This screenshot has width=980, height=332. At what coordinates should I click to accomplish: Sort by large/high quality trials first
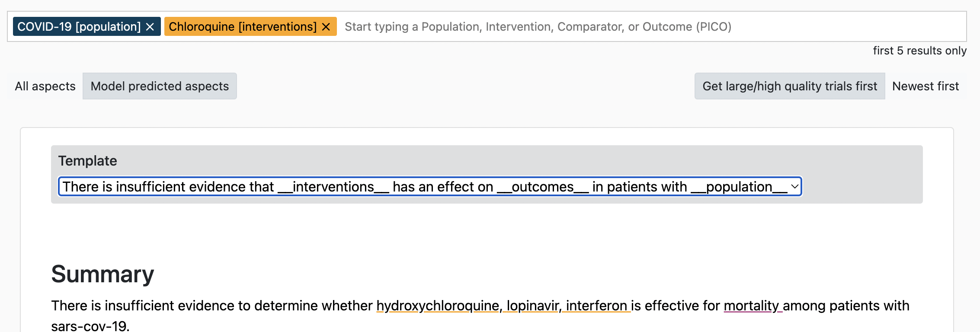[x=790, y=86]
